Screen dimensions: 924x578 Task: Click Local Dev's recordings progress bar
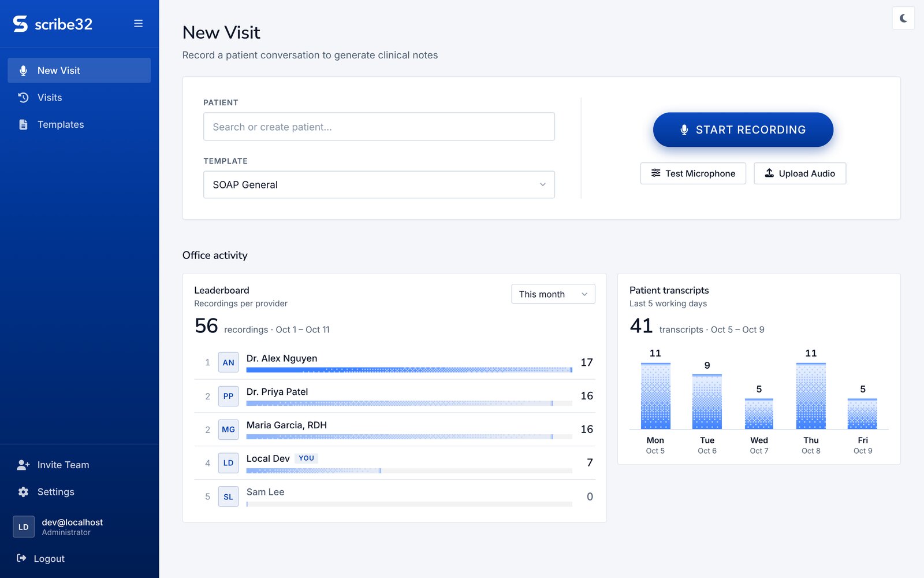tap(409, 470)
